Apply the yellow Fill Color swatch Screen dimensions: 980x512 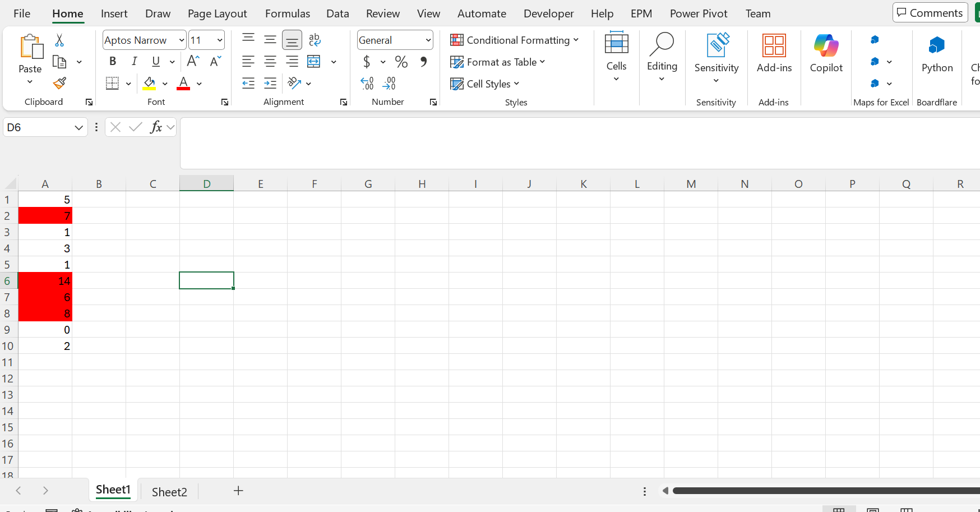149,84
